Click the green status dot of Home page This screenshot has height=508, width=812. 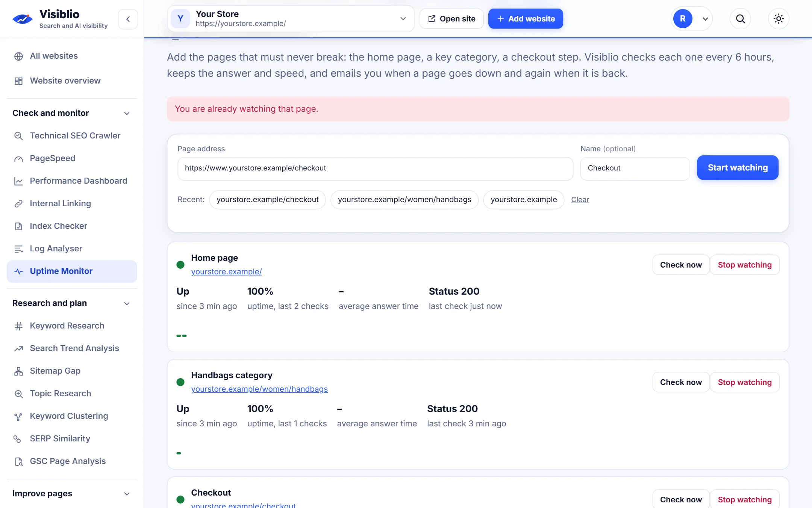[x=180, y=265]
